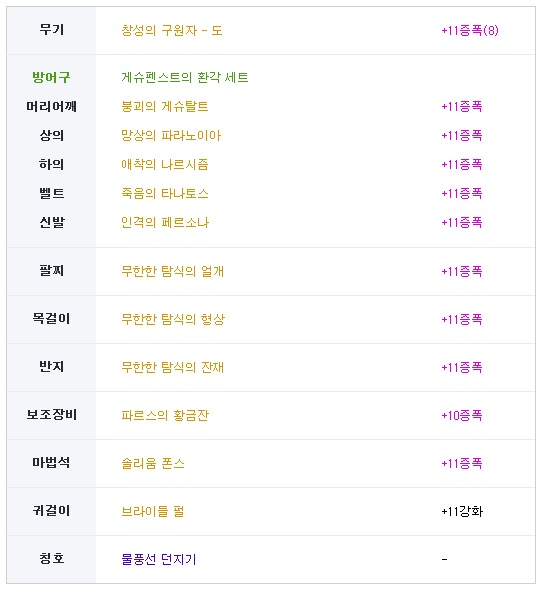Click the 마법석 row label
Image resolution: width=543 pixels, height=592 pixels.
(51, 462)
